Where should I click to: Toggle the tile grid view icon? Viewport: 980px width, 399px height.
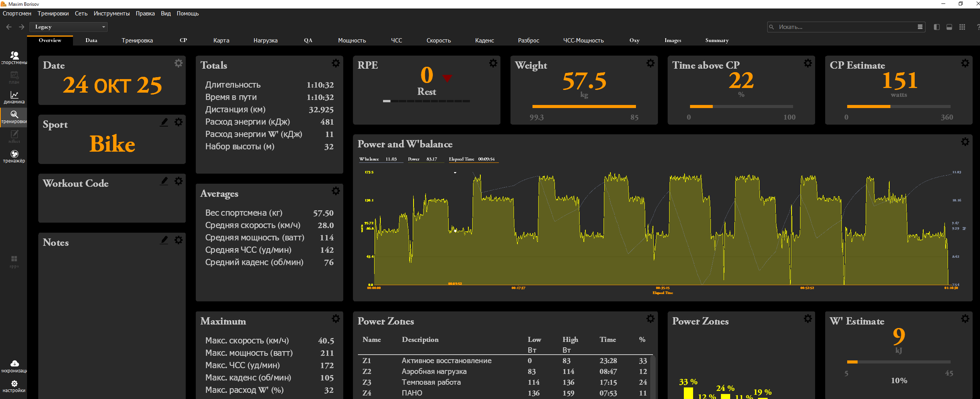(x=962, y=27)
